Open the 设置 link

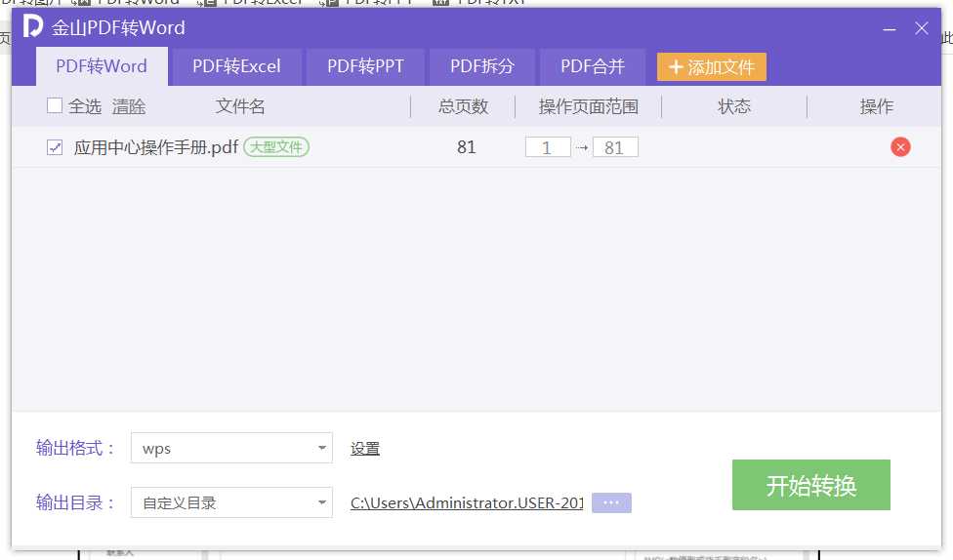365,449
